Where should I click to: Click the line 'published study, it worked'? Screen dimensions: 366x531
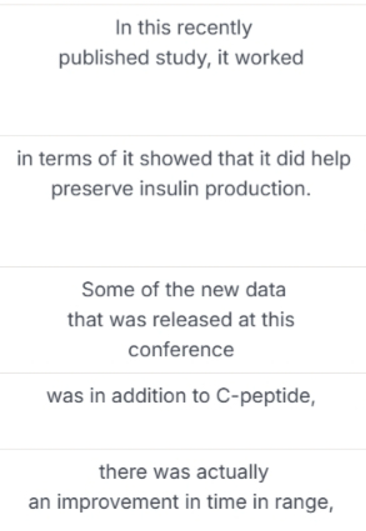181,58
